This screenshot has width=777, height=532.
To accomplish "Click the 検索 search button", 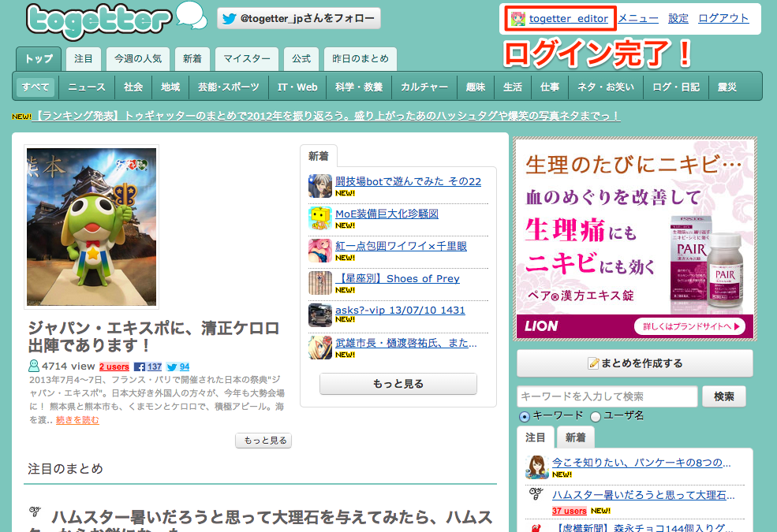I will pyautogui.click(x=724, y=396).
